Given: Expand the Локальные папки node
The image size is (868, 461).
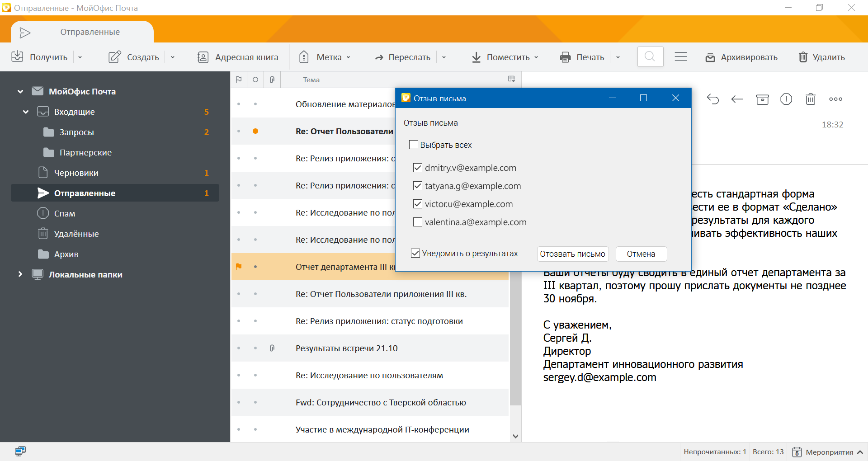Looking at the screenshot, I should coord(20,274).
